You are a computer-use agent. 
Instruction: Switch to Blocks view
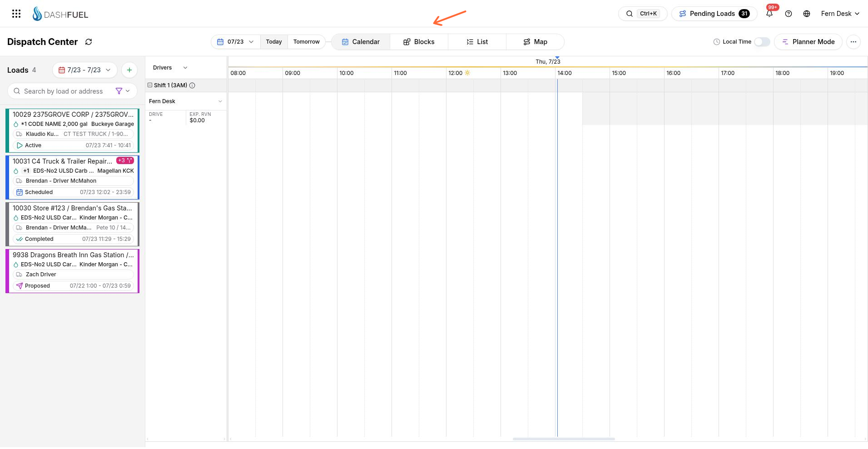coord(419,42)
